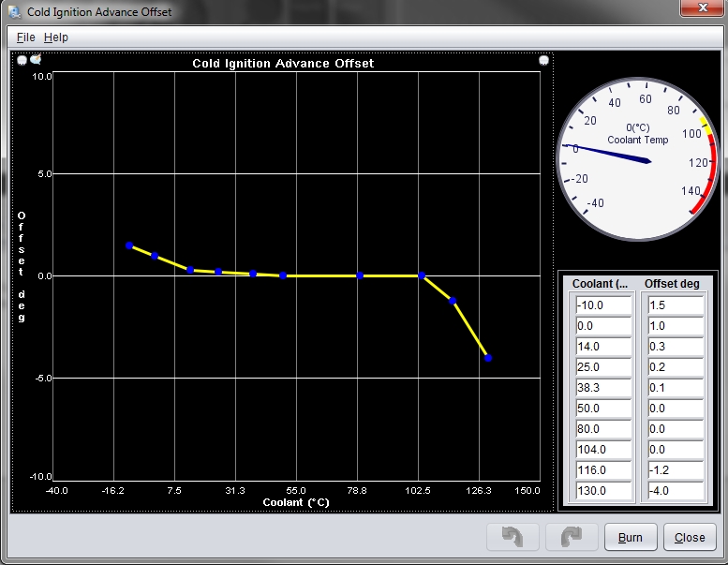Select the curve point at 116 °C coolant

click(453, 301)
